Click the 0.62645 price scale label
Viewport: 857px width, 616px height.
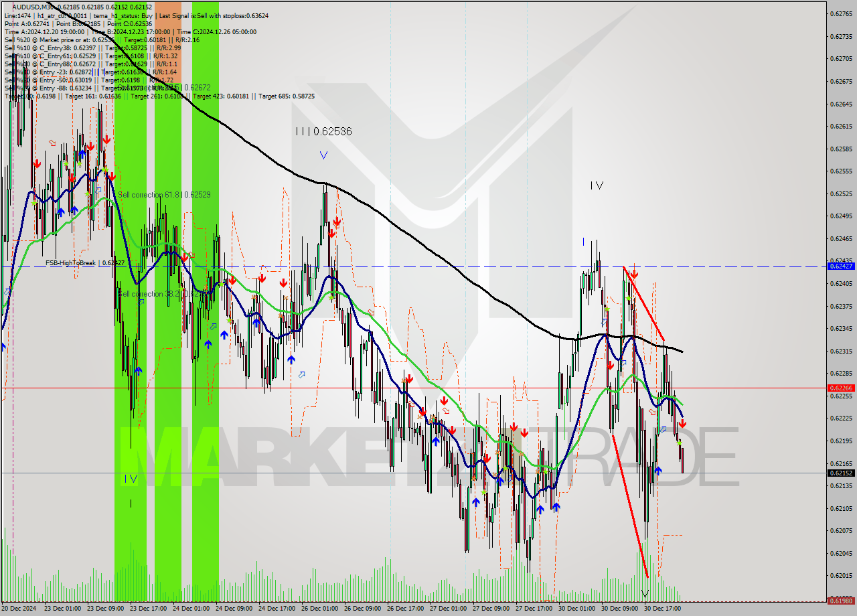(x=841, y=104)
